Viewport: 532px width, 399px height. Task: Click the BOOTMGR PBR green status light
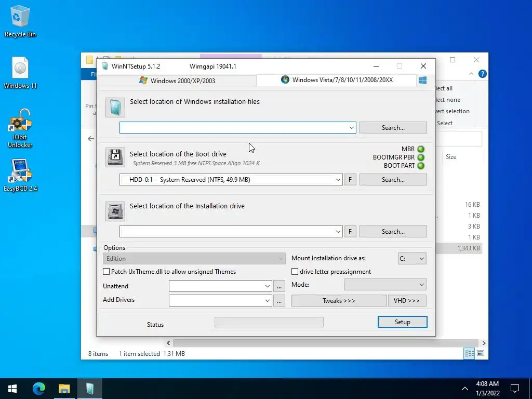point(421,157)
